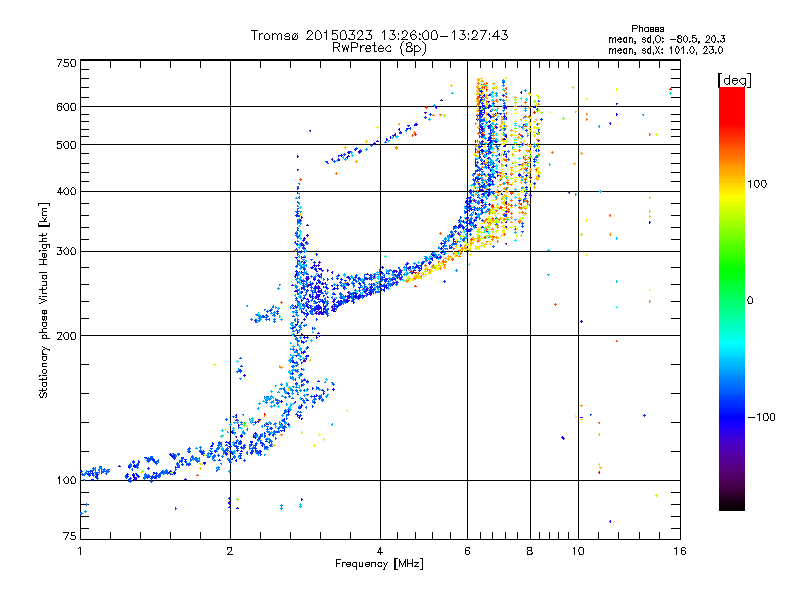The image size is (800, 600).
Task: Click x-axis tick label '4'
Action: pyautogui.click(x=380, y=551)
